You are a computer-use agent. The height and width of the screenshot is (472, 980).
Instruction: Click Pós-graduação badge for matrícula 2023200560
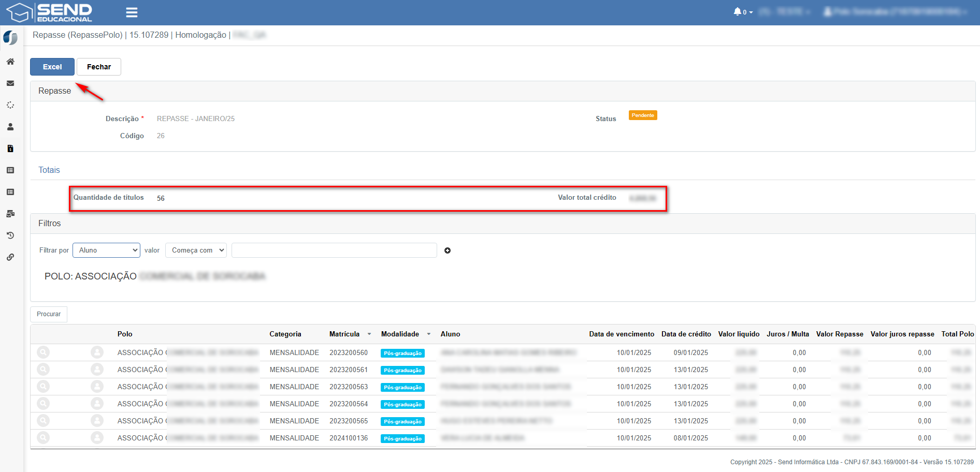pyautogui.click(x=403, y=353)
